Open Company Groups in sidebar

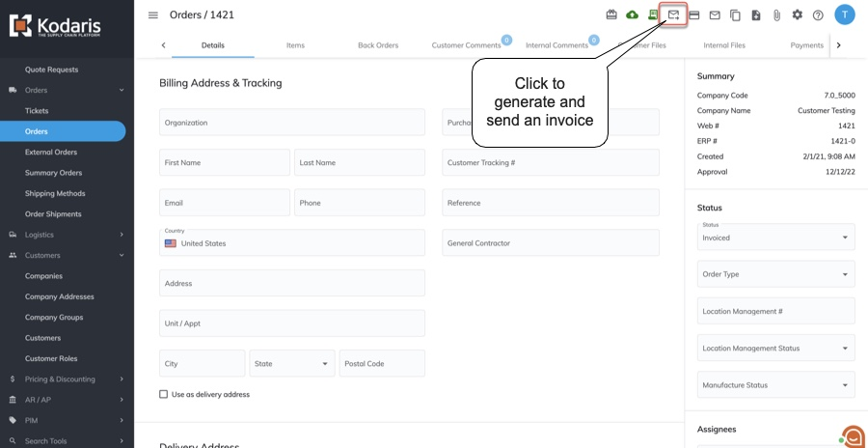click(54, 317)
